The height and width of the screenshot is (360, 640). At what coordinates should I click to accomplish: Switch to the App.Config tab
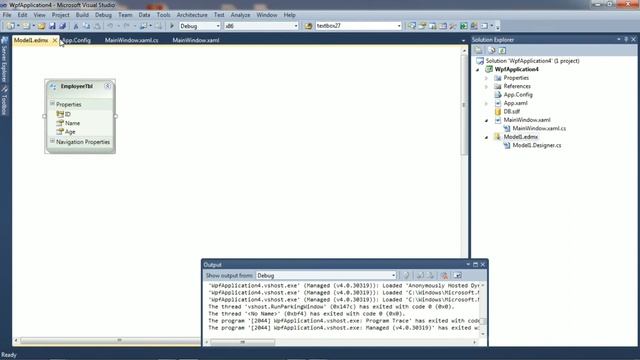tap(77, 40)
